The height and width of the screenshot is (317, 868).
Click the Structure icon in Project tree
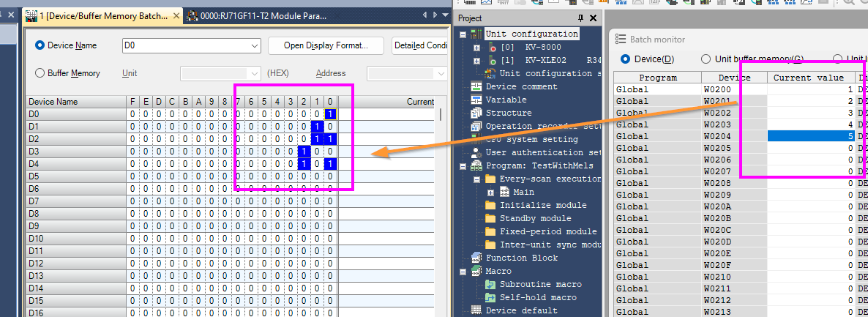(476, 113)
